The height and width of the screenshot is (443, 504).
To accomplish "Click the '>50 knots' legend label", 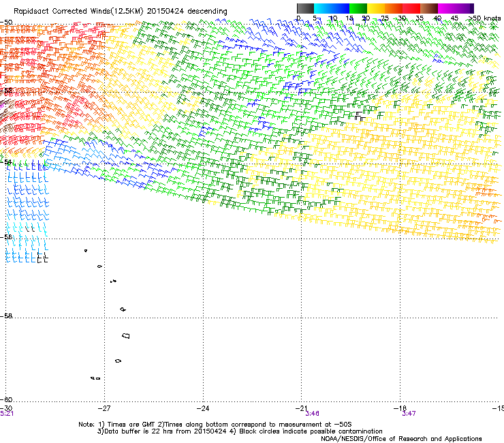I will click(485, 18).
